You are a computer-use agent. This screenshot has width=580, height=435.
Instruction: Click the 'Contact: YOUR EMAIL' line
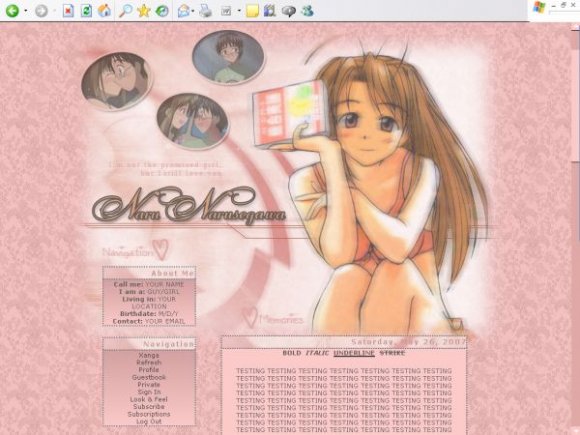coord(149,321)
